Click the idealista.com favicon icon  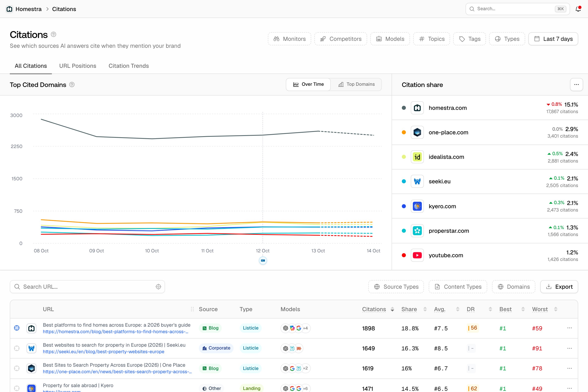point(417,157)
